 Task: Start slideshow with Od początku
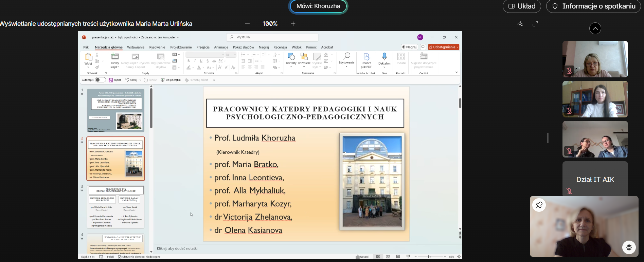pyautogui.click(x=171, y=80)
